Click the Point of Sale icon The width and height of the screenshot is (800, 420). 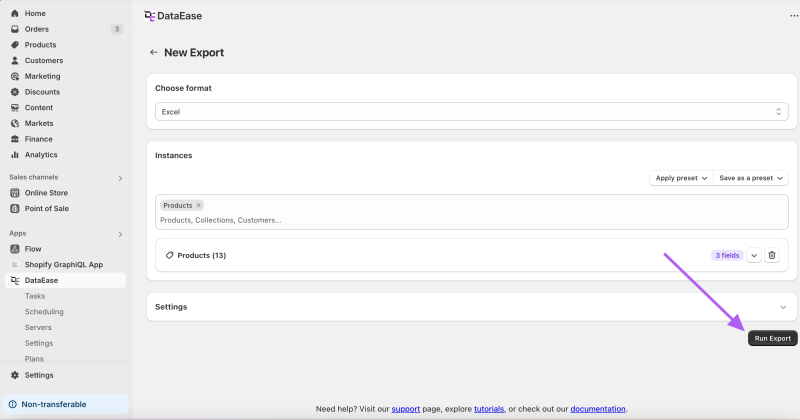pos(15,208)
